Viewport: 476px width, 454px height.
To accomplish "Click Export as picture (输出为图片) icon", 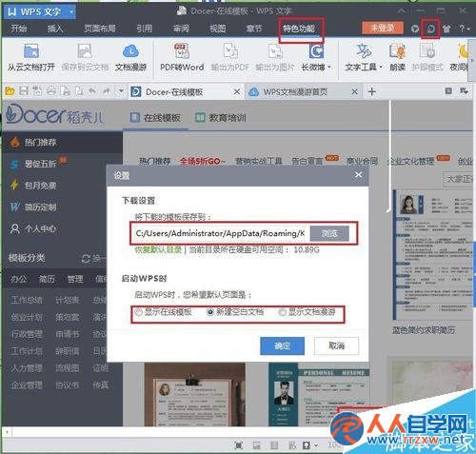I will [275, 51].
